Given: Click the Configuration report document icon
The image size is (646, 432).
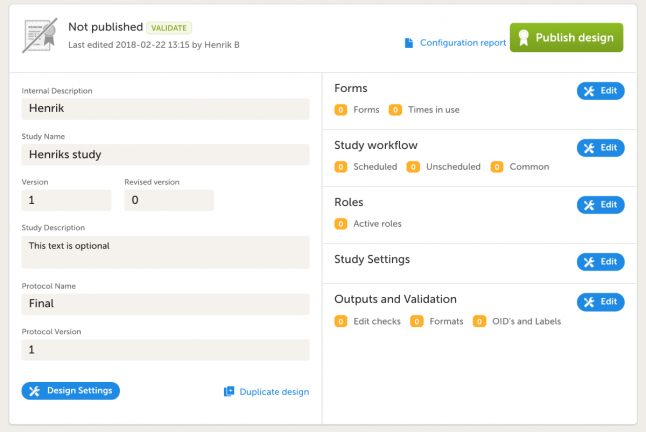Looking at the screenshot, I should [x=408, y=43].
